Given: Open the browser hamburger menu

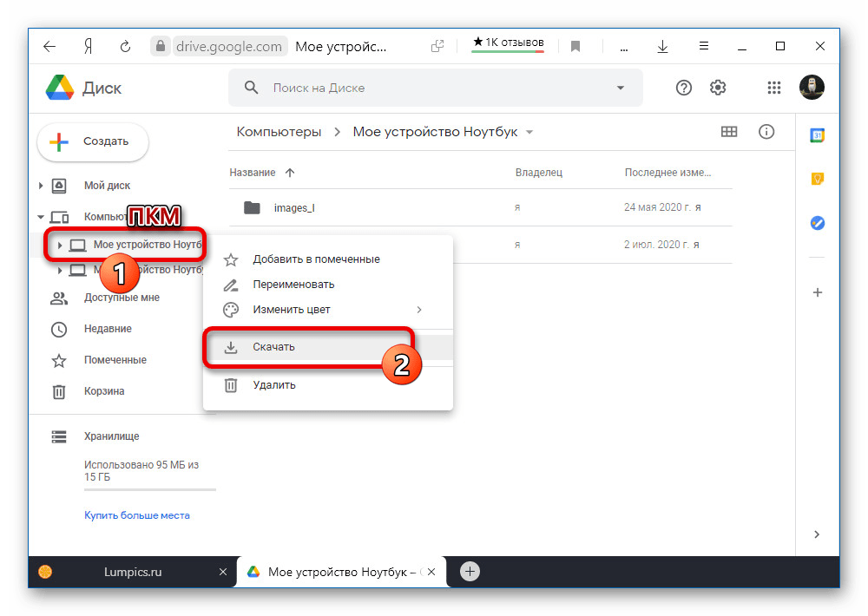Looking at the screenshot, I should tap(704, 46).
